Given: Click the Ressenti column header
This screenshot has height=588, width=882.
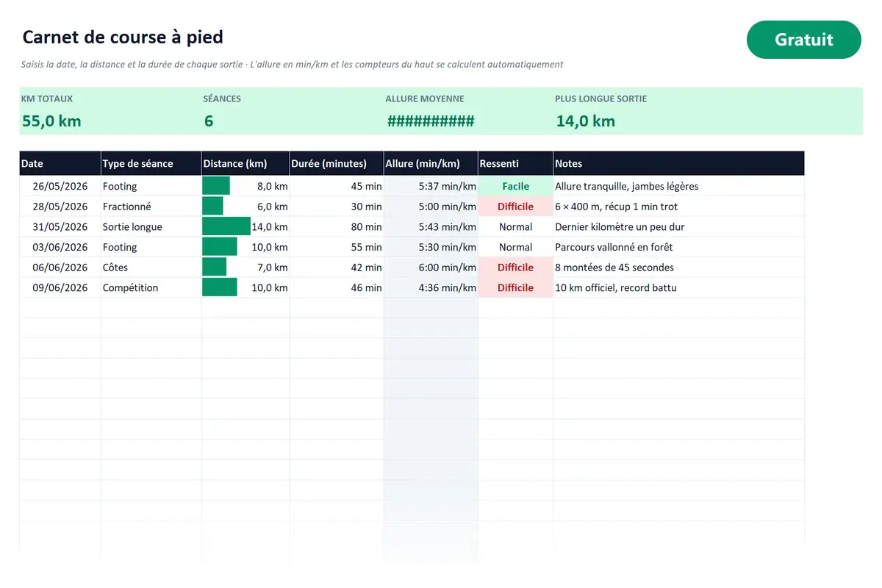Looking at the screenshot, I should pyautogui.click(x=515, y=163).
